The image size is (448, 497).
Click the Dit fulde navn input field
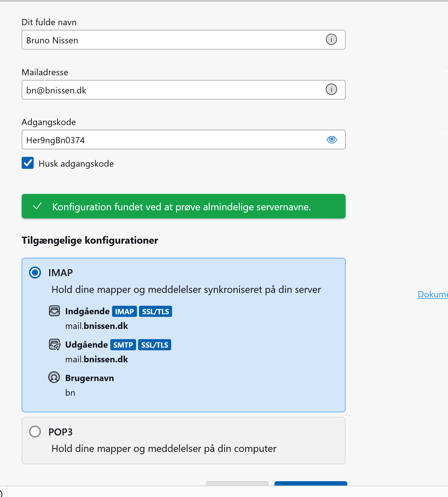tap(183, 40)
